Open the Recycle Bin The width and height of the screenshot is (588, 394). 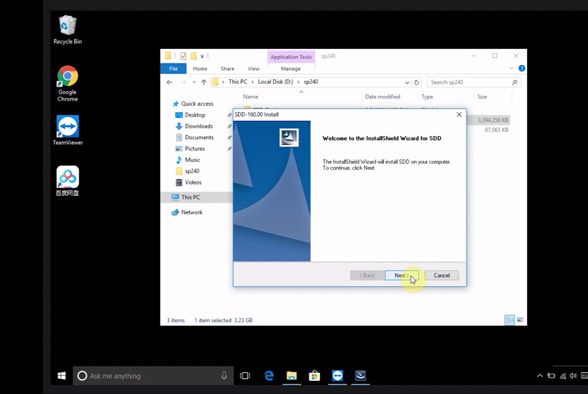(x=68, y=30)
